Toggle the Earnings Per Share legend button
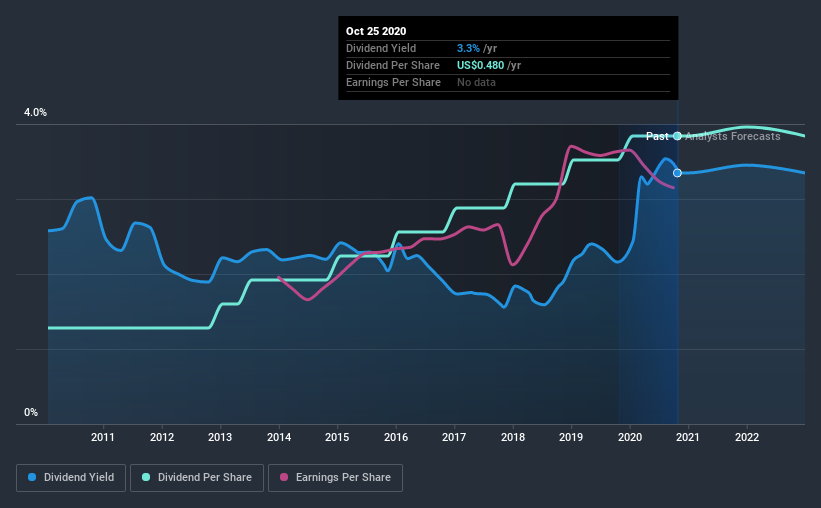This screenshot has height=508, width=821. (335, 478)
